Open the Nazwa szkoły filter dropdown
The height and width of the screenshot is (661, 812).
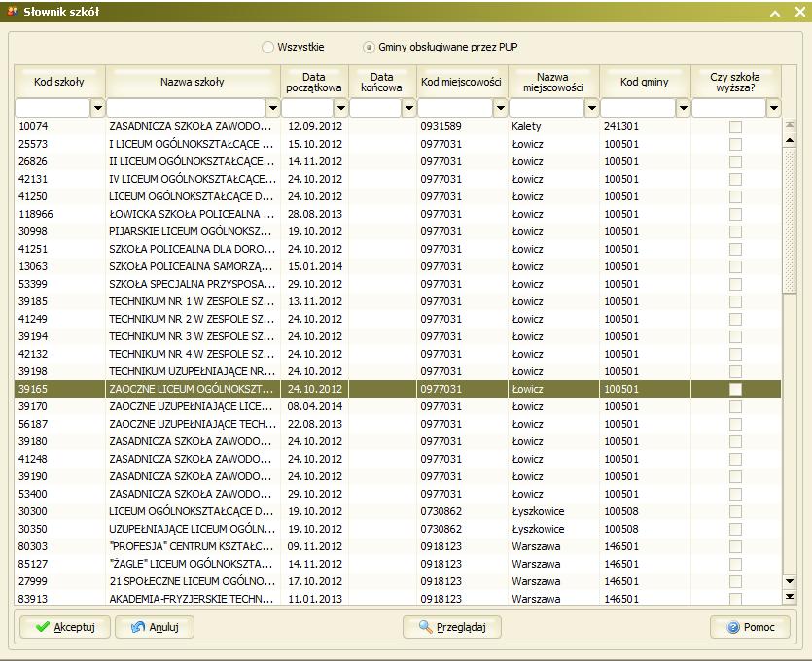pyautogui.click(x=273, y=108)
